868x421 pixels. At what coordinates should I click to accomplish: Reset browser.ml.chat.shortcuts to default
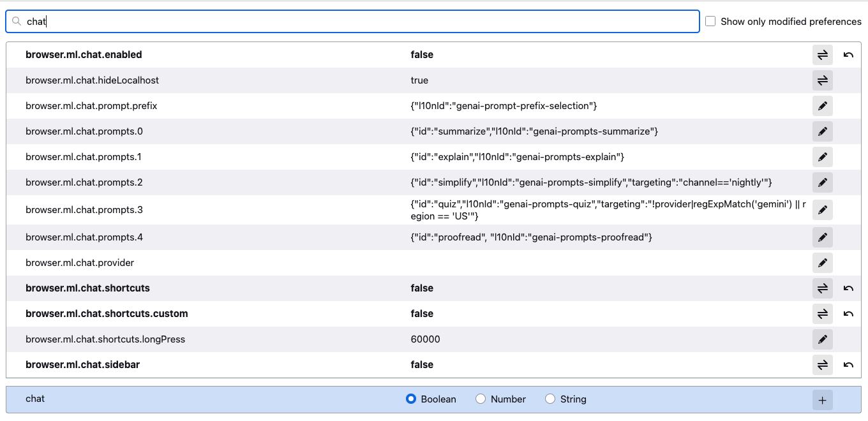click(848, 288)
